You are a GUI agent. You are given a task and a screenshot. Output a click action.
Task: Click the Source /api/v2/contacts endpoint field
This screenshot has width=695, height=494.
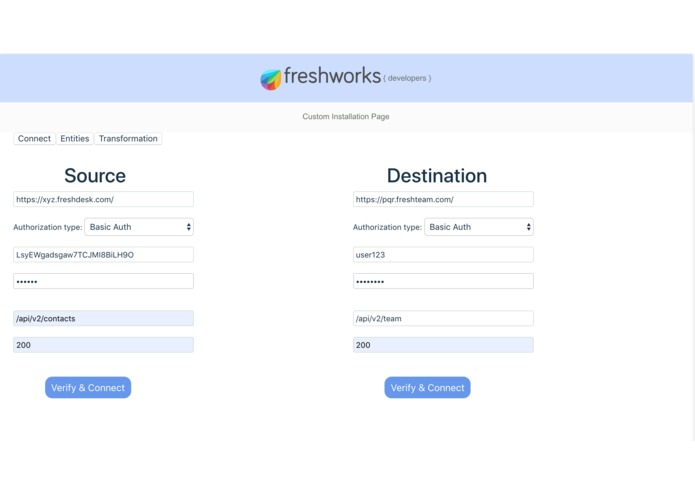pyautogui.click(x=103, y=319)
